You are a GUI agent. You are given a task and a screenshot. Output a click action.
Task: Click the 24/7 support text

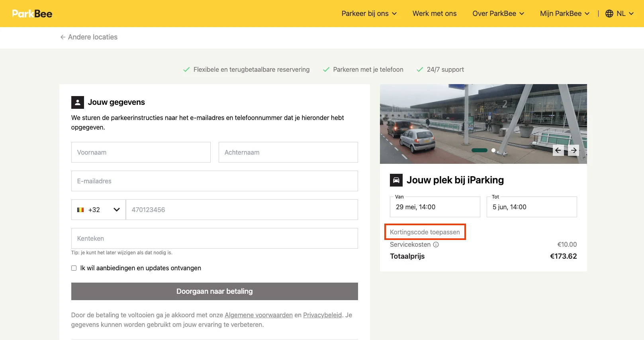pyautogui.click(x=445, y=69)
